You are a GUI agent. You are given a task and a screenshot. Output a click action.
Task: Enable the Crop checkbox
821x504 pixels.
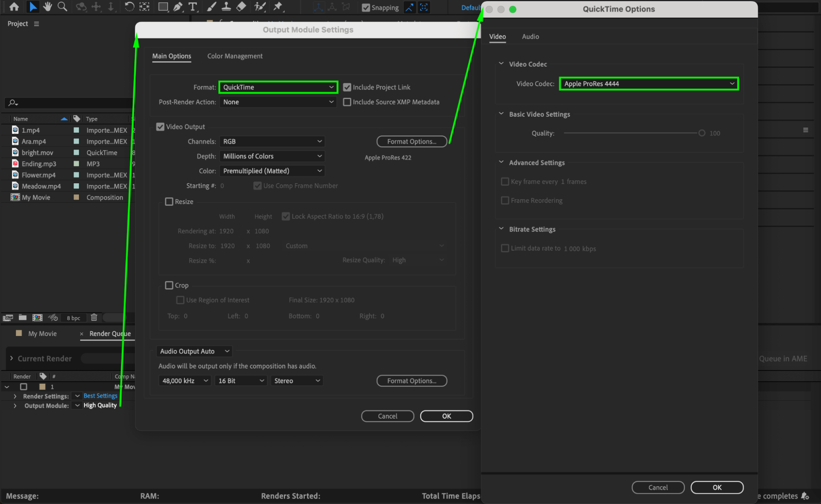click(x=169, y=285)
